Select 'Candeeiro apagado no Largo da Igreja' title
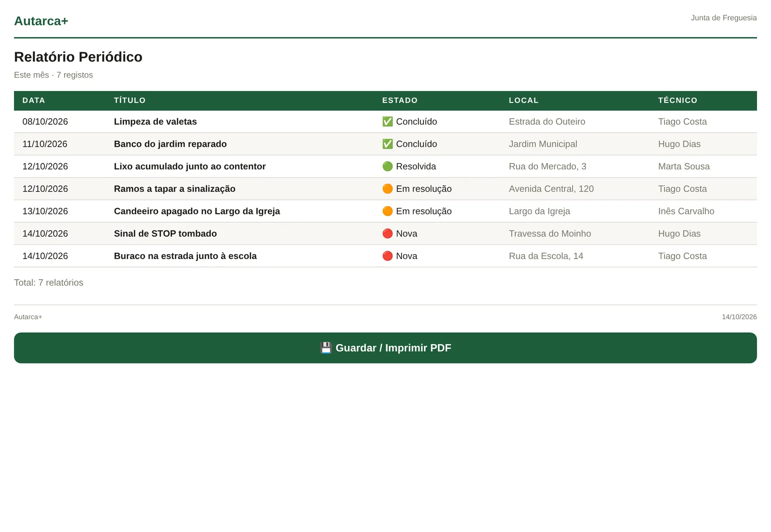771x532 pixels. tap(197, 211)
